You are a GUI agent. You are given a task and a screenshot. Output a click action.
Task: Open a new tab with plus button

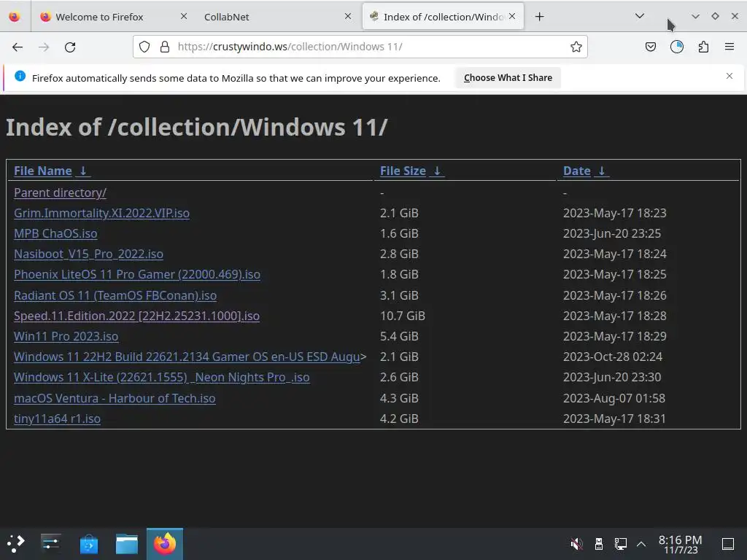(x=539, y=17)
